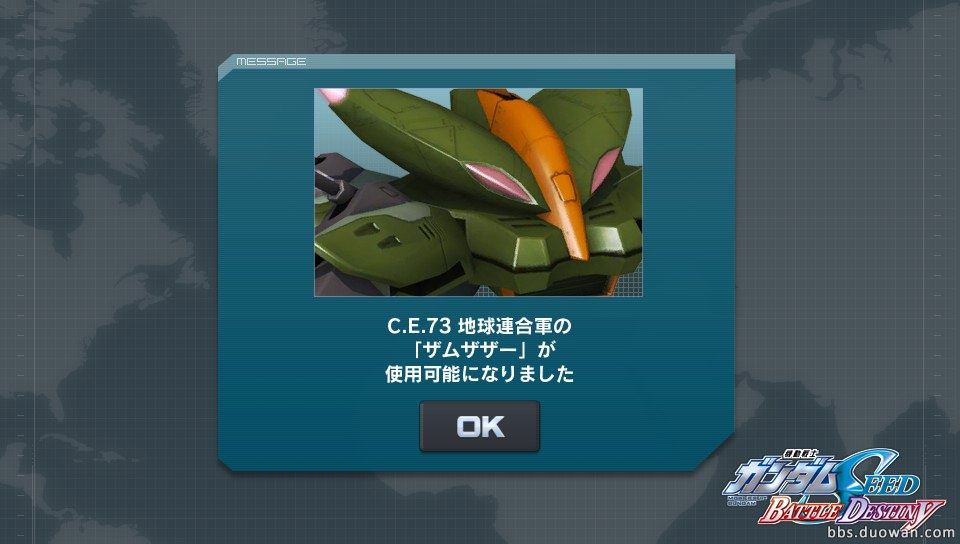Click the 使用可能になりました text line

479,374
